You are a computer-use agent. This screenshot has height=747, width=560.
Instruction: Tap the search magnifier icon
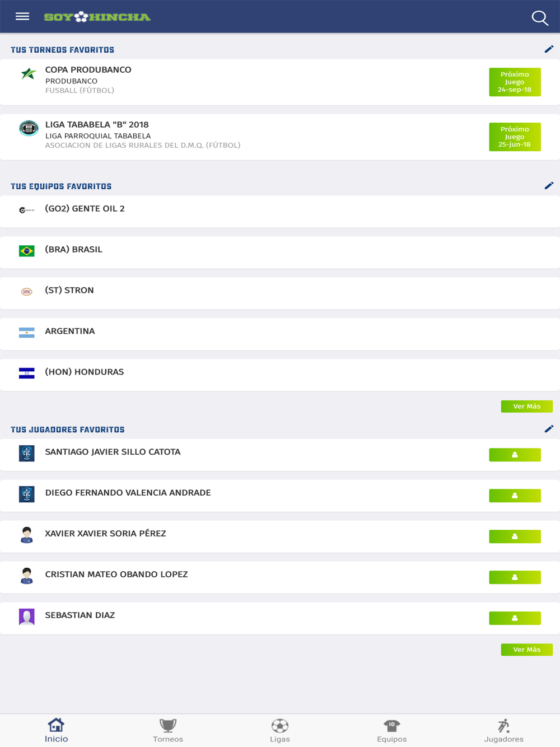tap(539, 18)
